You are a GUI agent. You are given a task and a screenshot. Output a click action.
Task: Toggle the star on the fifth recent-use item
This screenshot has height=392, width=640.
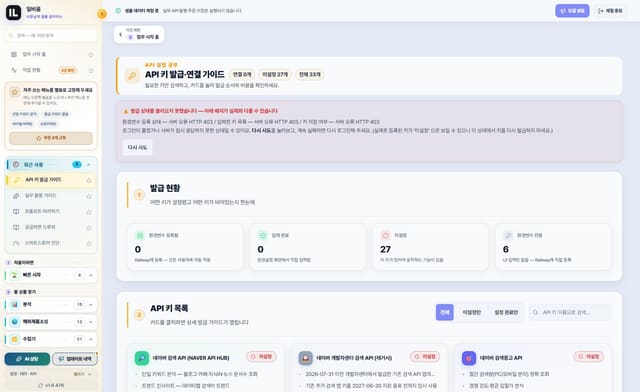[89, 243]
